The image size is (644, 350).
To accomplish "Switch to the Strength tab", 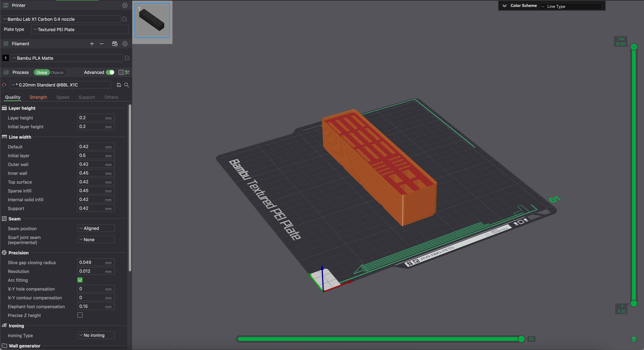I will [38, 97].
